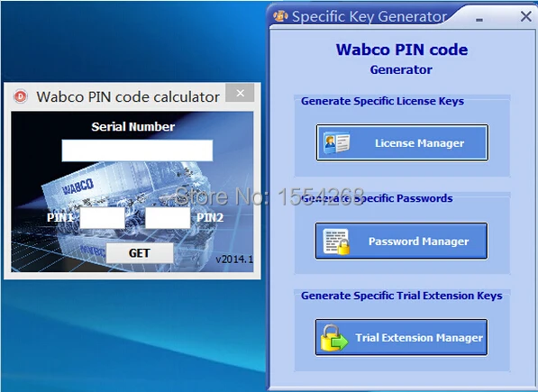Click the PIN2 output field
The height and width of the screenshot is (392, 538).
click(x=168, y=218)
